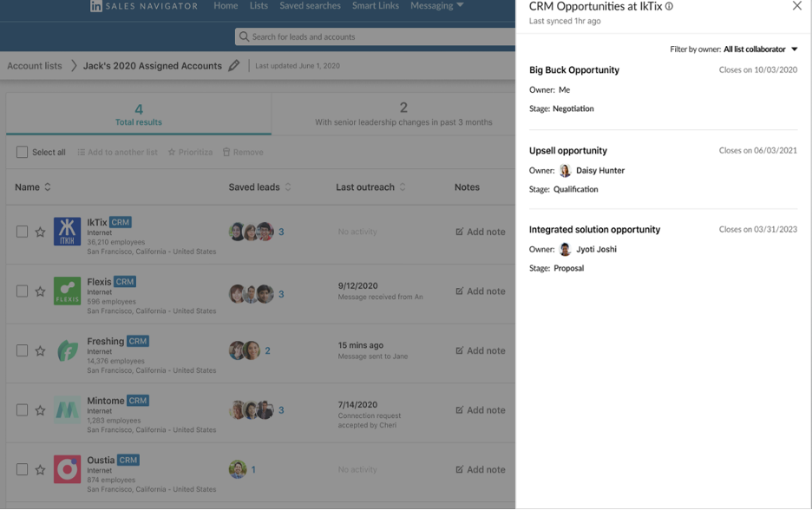
Task: Sort by Saved leads column
Action: pyautogui.click(x=260, y=187)
